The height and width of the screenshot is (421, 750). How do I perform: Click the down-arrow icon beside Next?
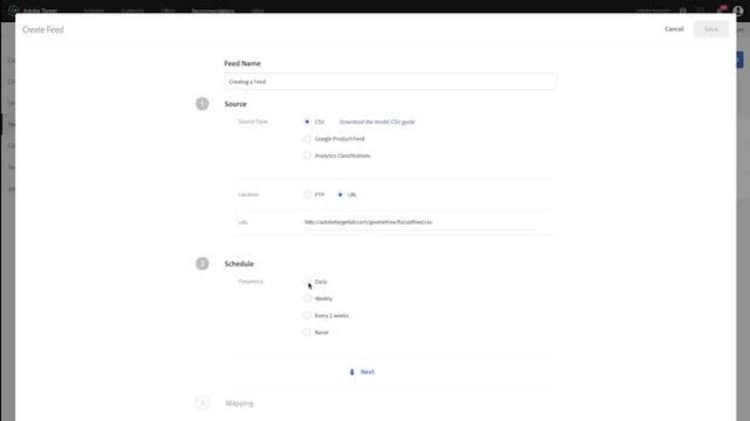click(352, 372)
